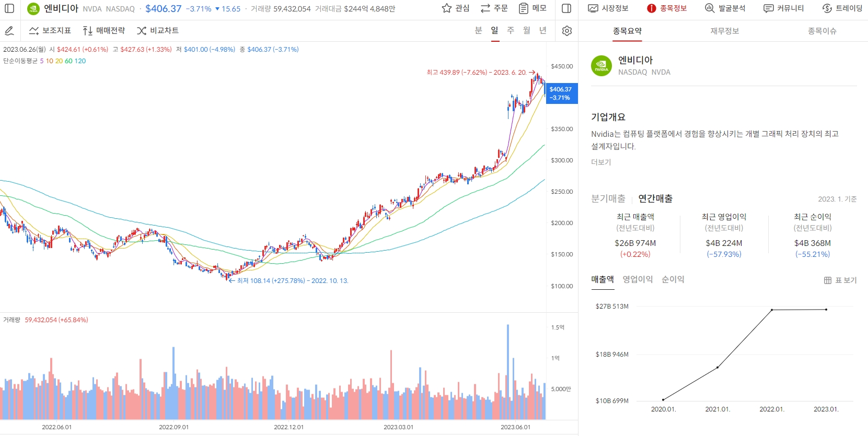Click the header price $406.37
Image resolution: width=868 pixels, height=436 pixels.
pos(164,9)
